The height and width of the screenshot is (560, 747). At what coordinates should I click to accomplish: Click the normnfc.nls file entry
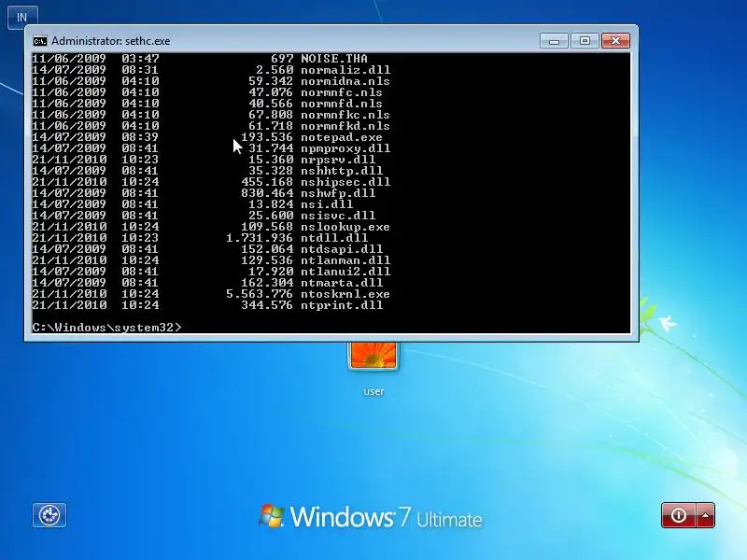click(x=342, y=92)
